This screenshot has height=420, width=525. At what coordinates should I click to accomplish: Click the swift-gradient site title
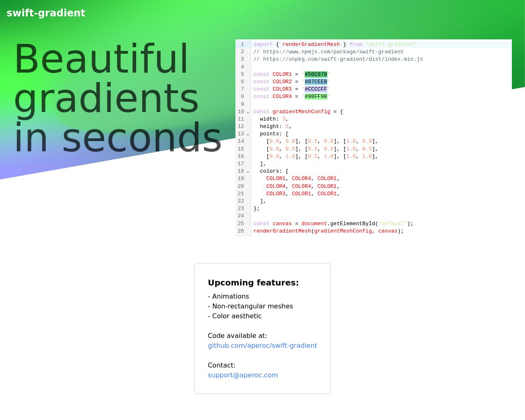46,13
